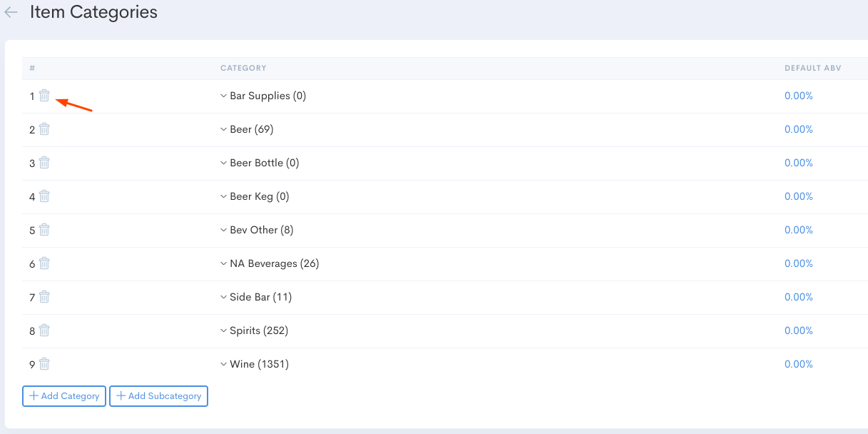Remove the Beer Keg category
This screenshot has width=868, height=434.
point(44,196)
